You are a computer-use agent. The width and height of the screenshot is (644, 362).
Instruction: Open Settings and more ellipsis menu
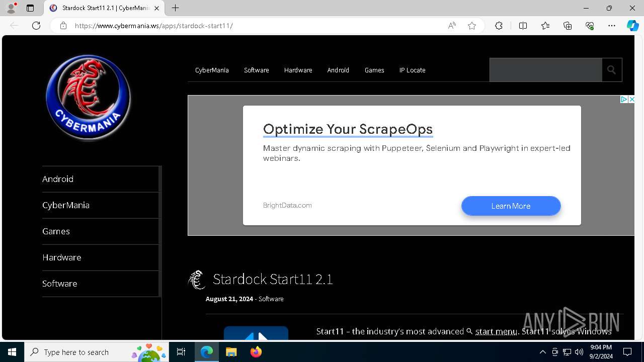pyautogui.click(x=612, y=26)
